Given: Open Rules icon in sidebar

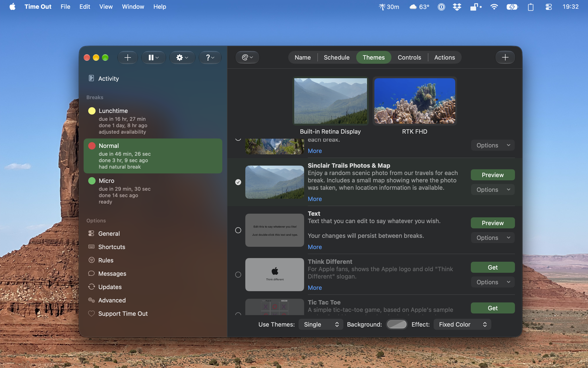Looking at the screenshot, I should tap(91, 260).
